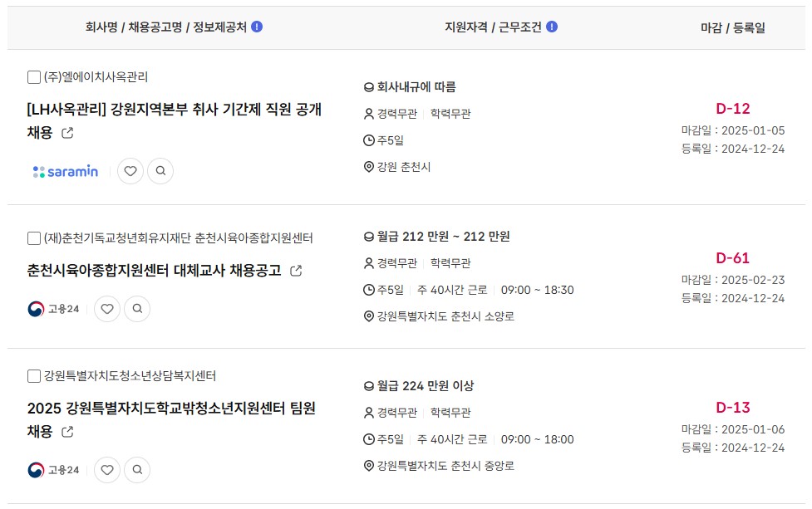The image size is (812, 509).
Task: Check the 강원특별자치도청소년상담복지센터 checkbox
Action: pyautogui.click(x=34, y=376)
